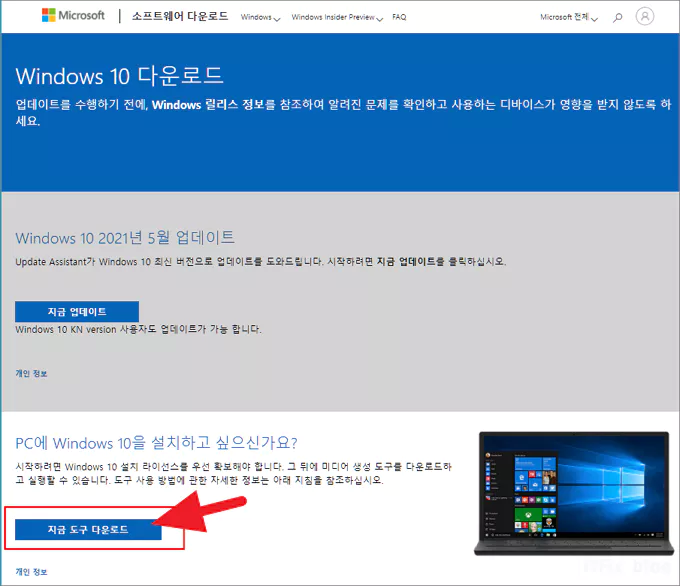Select PC에 Windows 10을 설치하고 싶으신가요? heading
Screen dimensions: 680x586
point(156,443)
